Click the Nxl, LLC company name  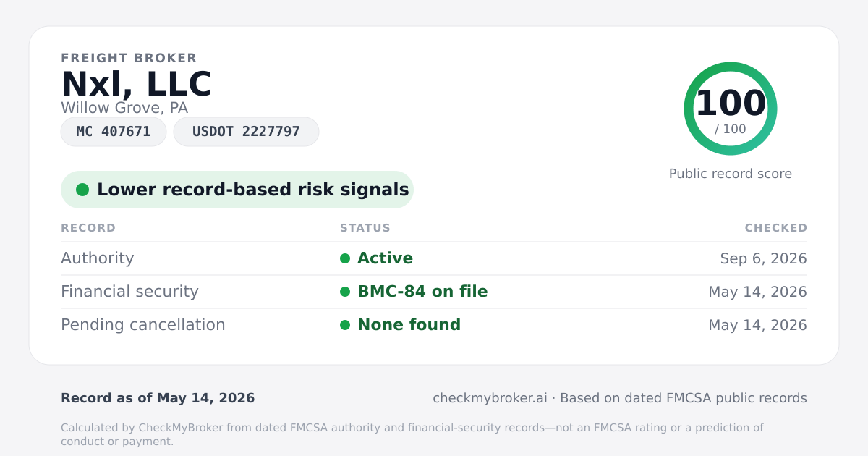coord(137,84)
